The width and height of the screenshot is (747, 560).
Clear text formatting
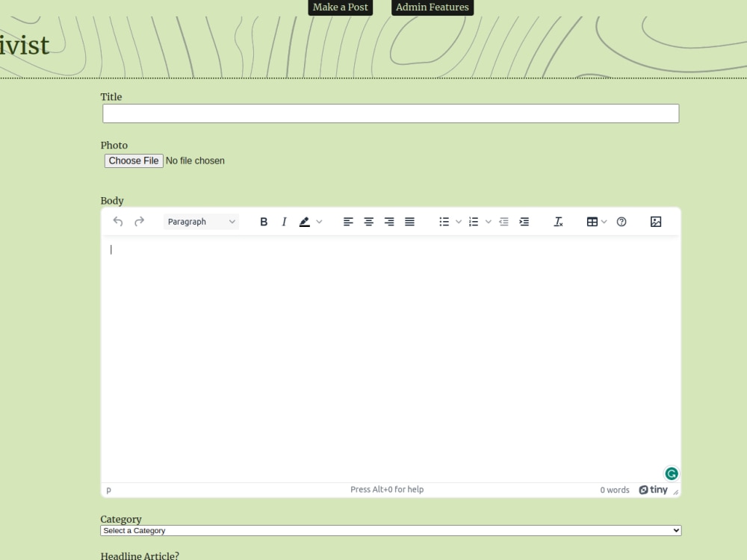[x=558, y=222]
